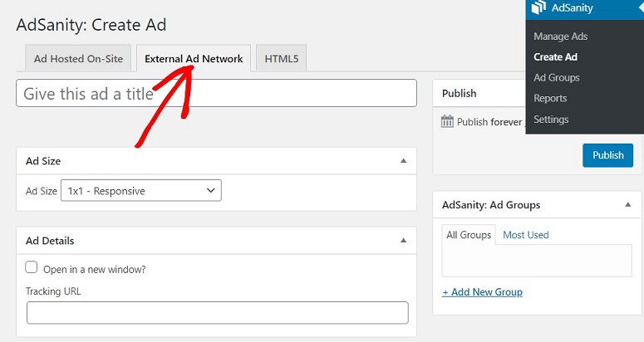Switch to the Ad Hosted On-Site tab

[78, 59]
